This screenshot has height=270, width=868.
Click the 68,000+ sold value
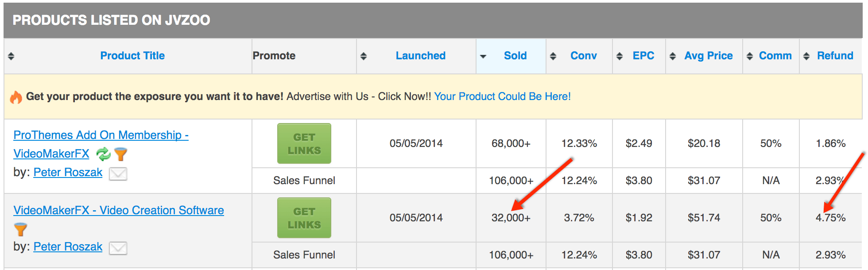[x=511, y=143]
